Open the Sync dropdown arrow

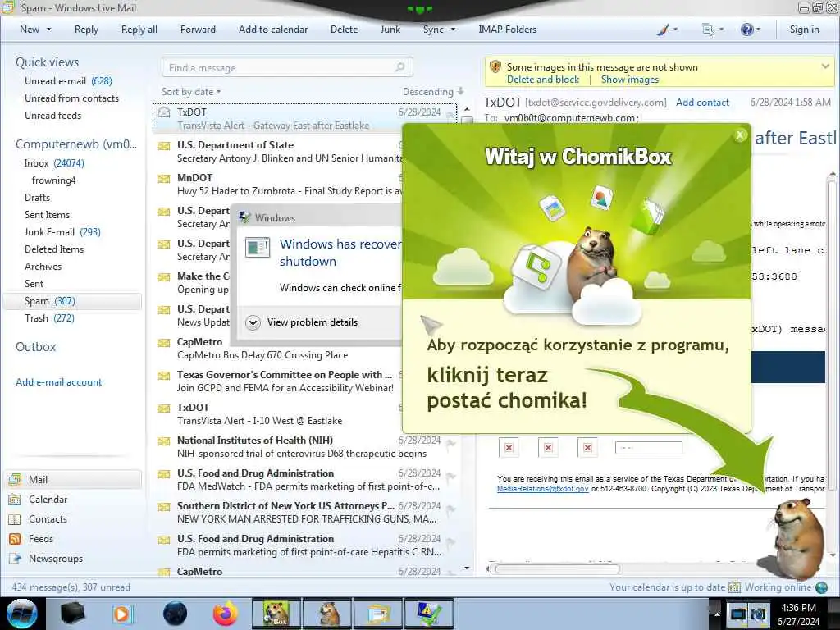click(453, 30)
